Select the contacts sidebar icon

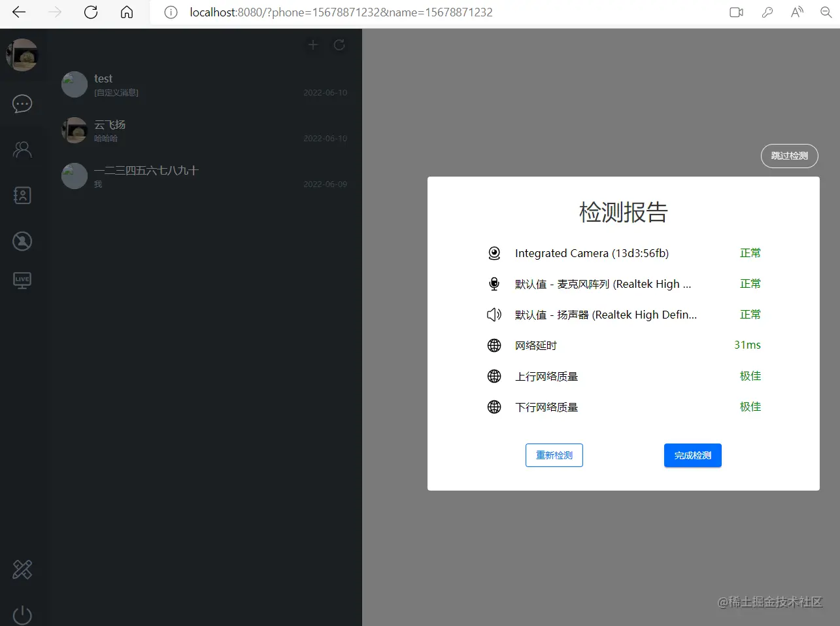click(22, 149)
